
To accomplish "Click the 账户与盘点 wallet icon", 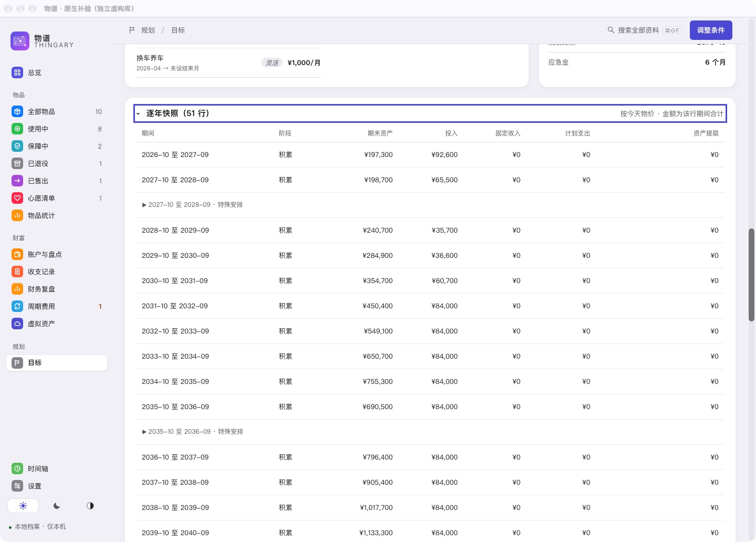I will pos(17,254).
